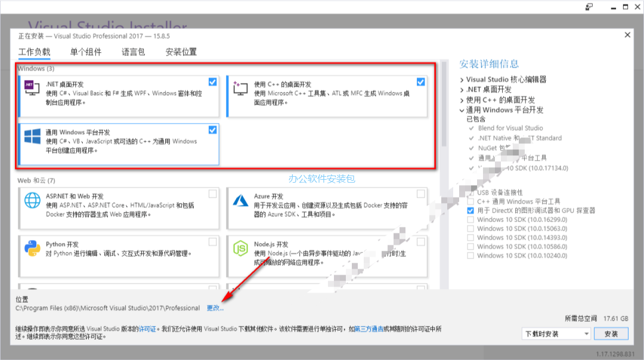Image resolution: width=644 pixels, height=360 pixels.
Task: Uncheck the .NET 桌面开发 workload checkbox
Action: [x=213, y=82]
